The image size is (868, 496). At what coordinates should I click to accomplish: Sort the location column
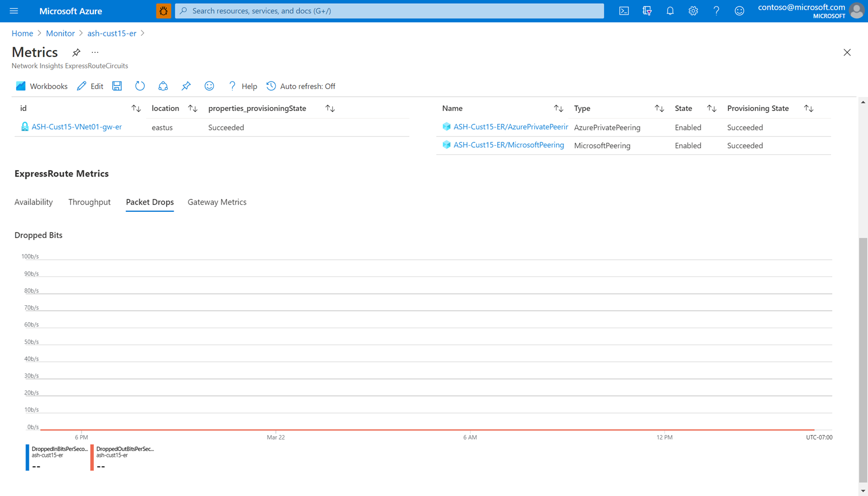[x=193, y=109]
